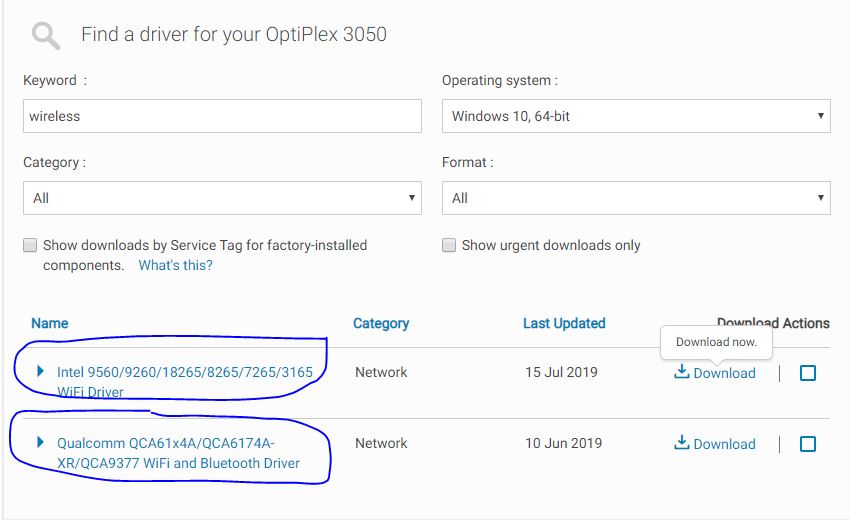Tick the Qualcomm driver selection checkbox
This screenshot has height=520, width=850.
tap(808, 444)
